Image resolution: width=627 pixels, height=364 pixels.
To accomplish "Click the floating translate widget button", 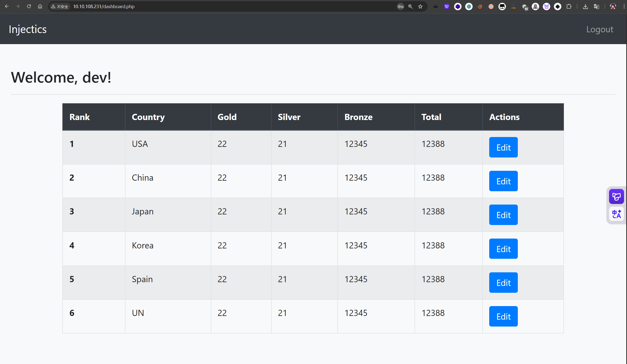I will [616, 214].
